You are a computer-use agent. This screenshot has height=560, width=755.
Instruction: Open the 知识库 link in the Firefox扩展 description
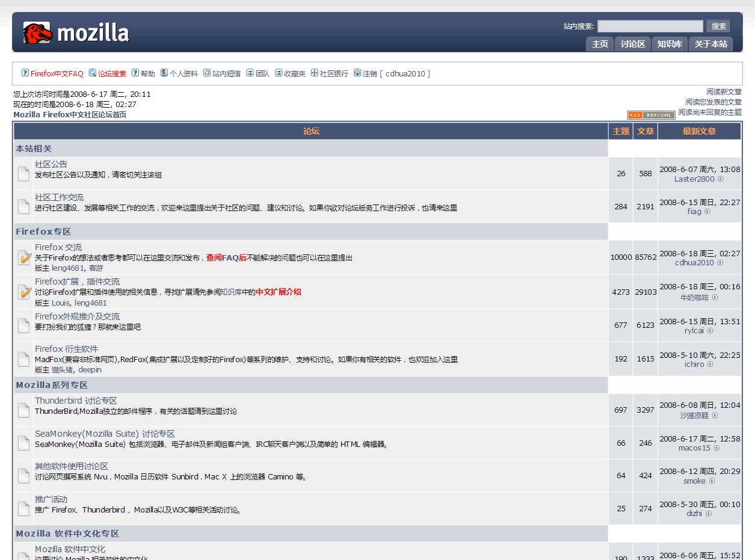[231, 292]
